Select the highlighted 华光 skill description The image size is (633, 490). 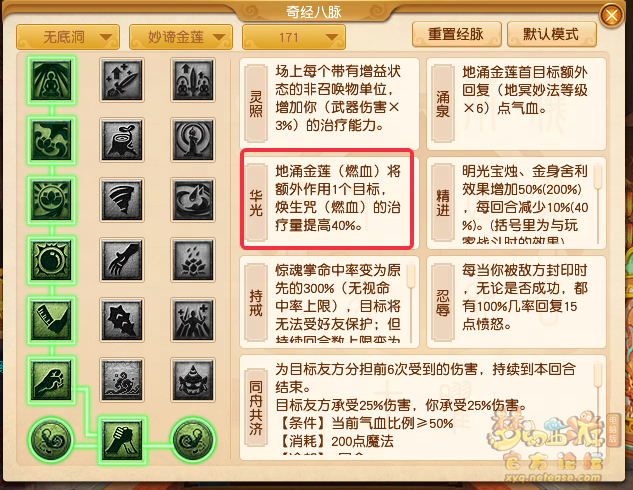coord(327,198)
